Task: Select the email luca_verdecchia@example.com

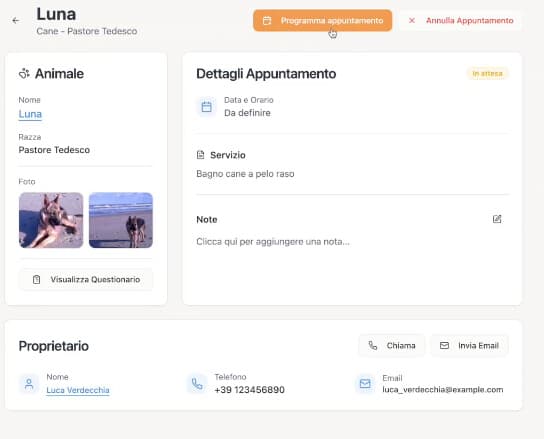Action: click(x=443, y=390)
